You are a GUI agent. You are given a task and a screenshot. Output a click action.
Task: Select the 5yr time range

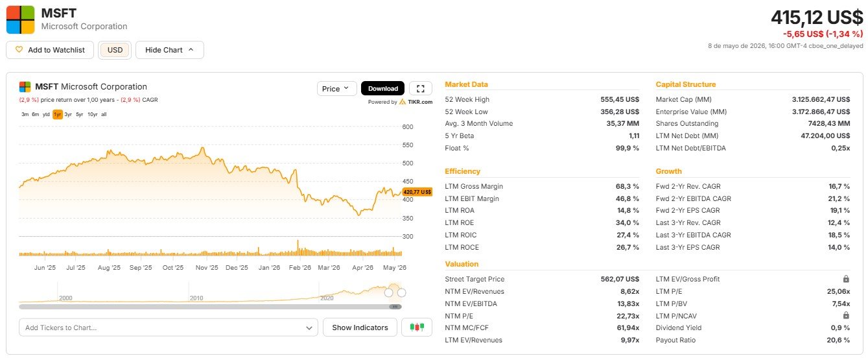(79, 114)
